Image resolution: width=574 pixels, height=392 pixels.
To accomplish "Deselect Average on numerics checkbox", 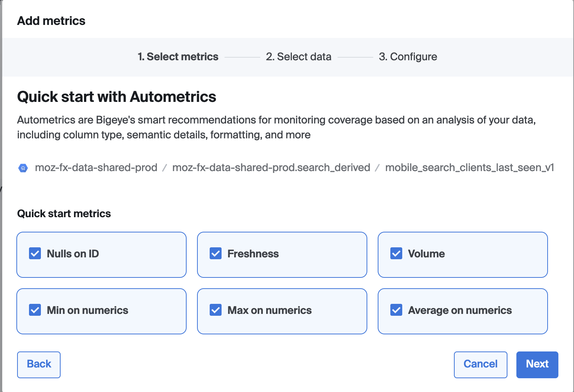I will (x=396, y=310).
